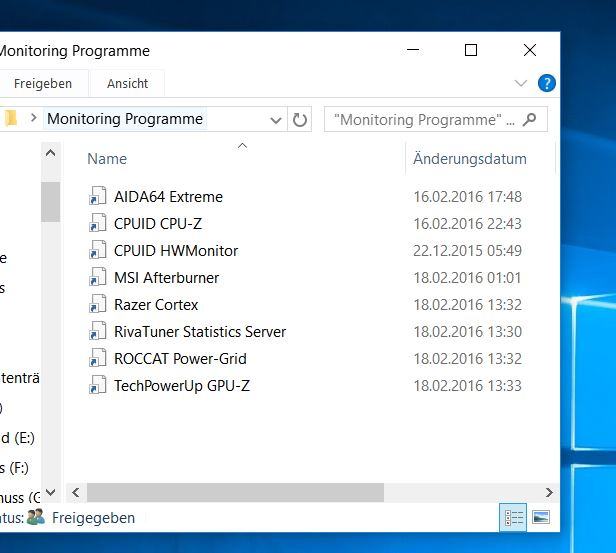Click the date 18.02.2016 13:30
This screenshot has height=553, width=616.
(x=468, y=331)
